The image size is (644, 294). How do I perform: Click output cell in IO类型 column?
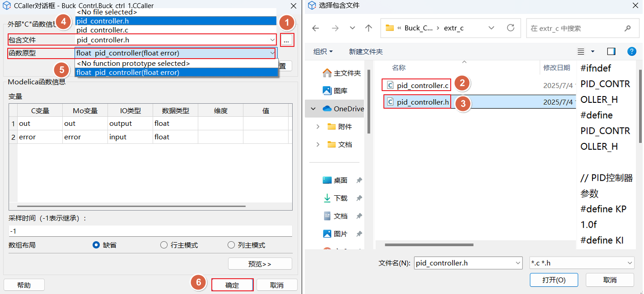pyautogui.click(x=130, y=124)
